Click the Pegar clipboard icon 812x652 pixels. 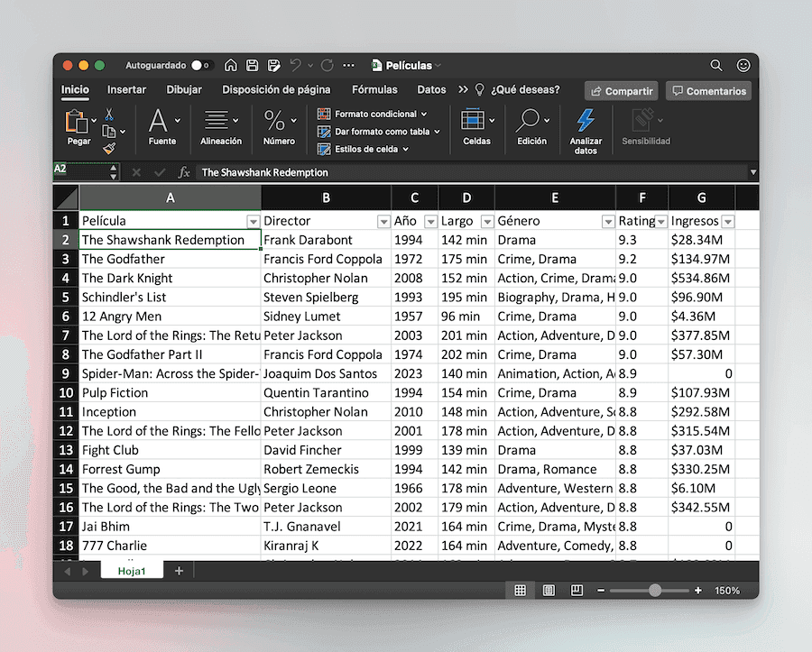click(x=76, y=122)
